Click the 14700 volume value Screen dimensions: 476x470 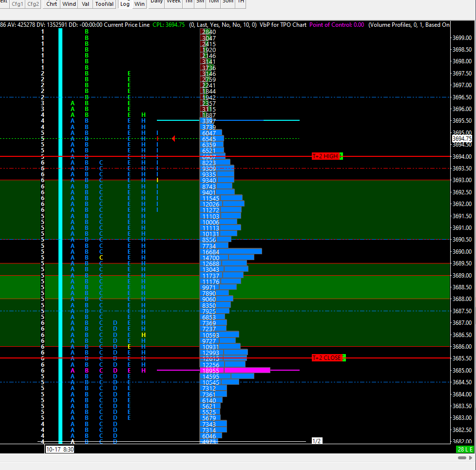pos(210,258)
